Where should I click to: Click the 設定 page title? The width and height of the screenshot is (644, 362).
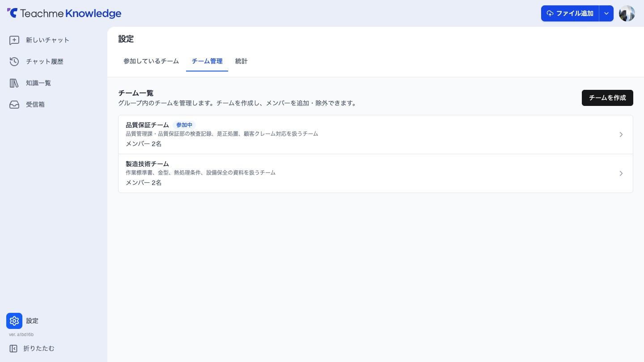pos(126,39)
